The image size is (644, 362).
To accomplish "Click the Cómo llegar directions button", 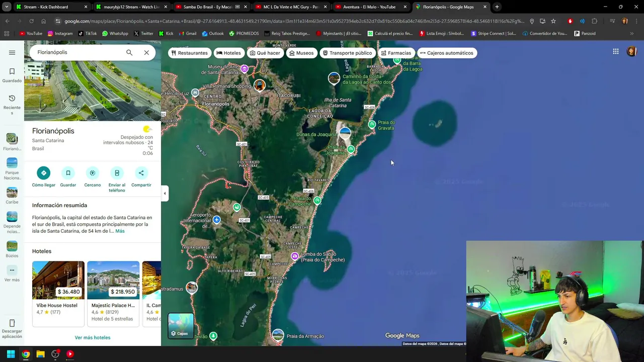I will [x=44, y=173].
